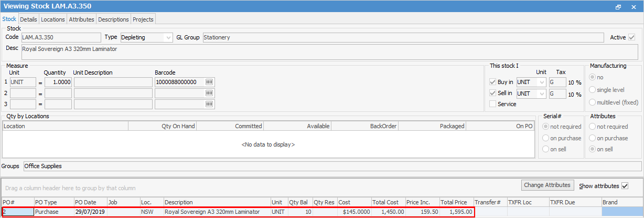
Task: Expand the Sell in unit dropdown
Action: coord(541,94)
